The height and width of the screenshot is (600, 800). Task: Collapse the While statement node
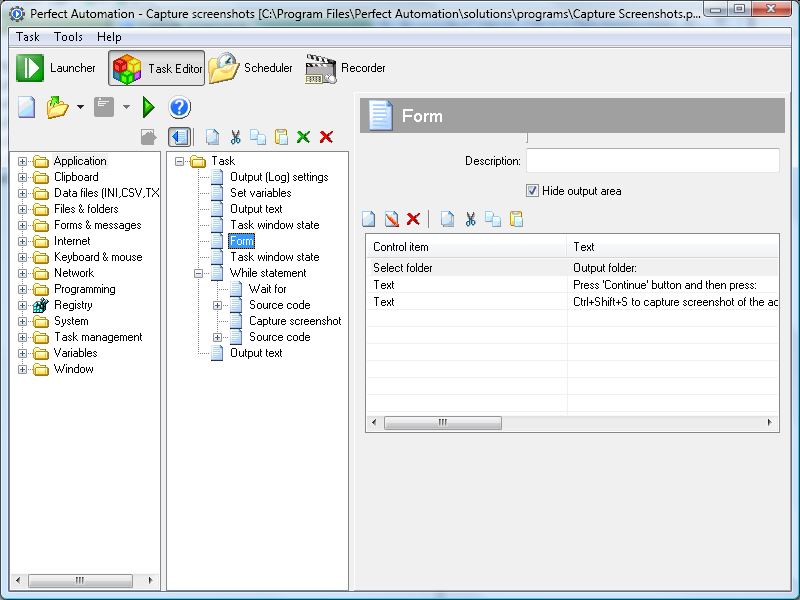click(198, 273)
